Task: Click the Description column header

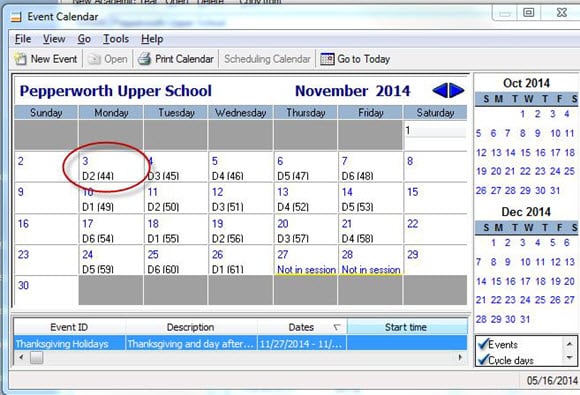Action: tap(191, 327)
